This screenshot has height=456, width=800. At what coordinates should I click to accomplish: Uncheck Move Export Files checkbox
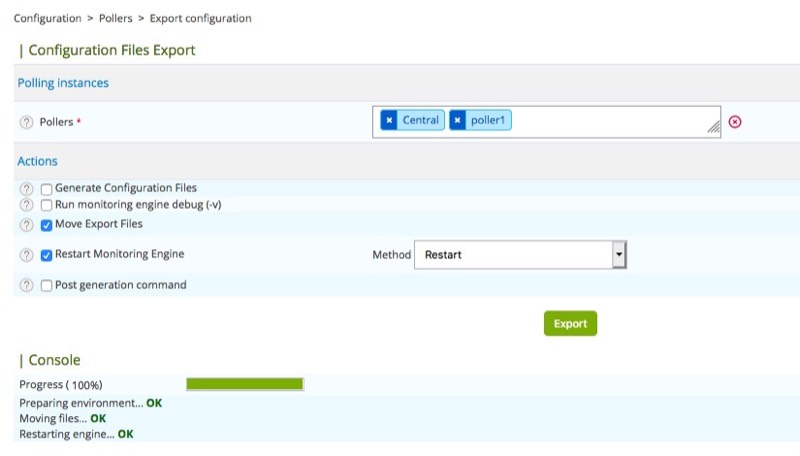47,224
